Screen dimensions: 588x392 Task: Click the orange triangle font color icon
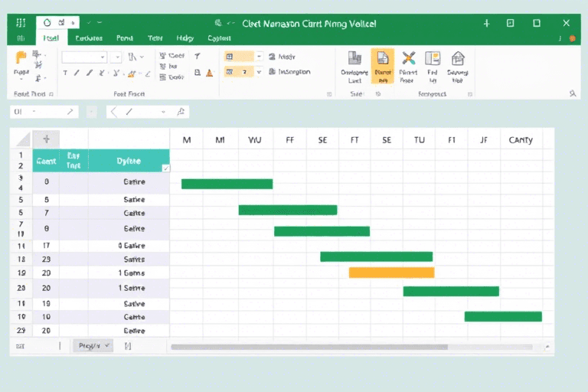210,73
